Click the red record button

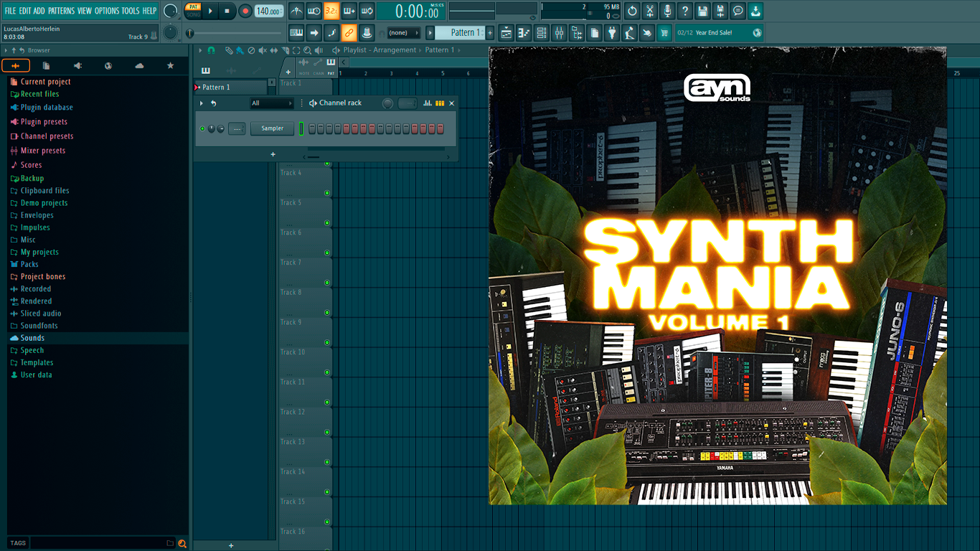click(x=245, y=11)
